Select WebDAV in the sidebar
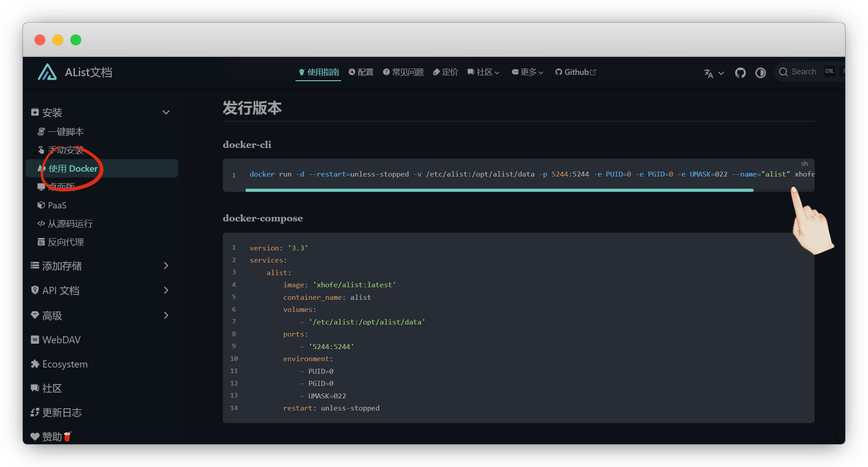 tap(61, 340)
